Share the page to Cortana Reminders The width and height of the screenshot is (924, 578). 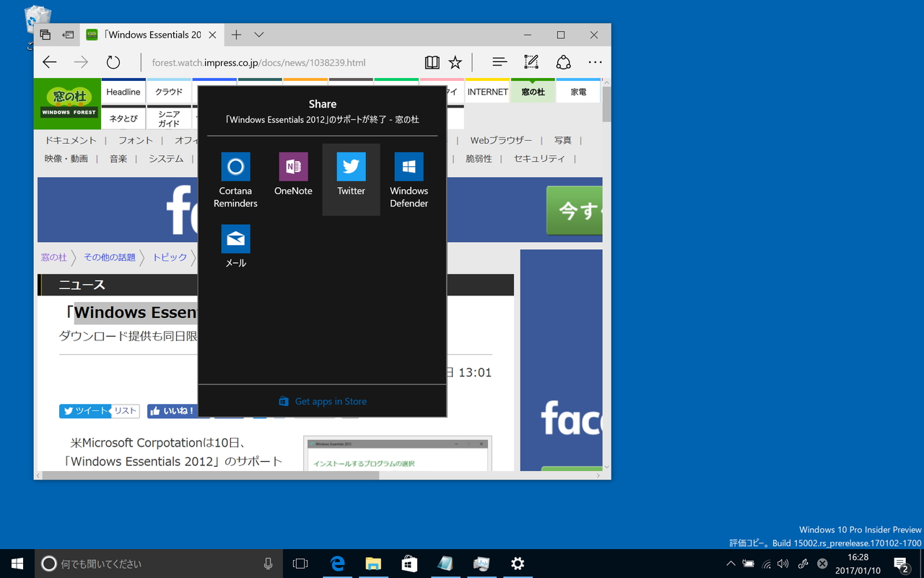(235, 180)
